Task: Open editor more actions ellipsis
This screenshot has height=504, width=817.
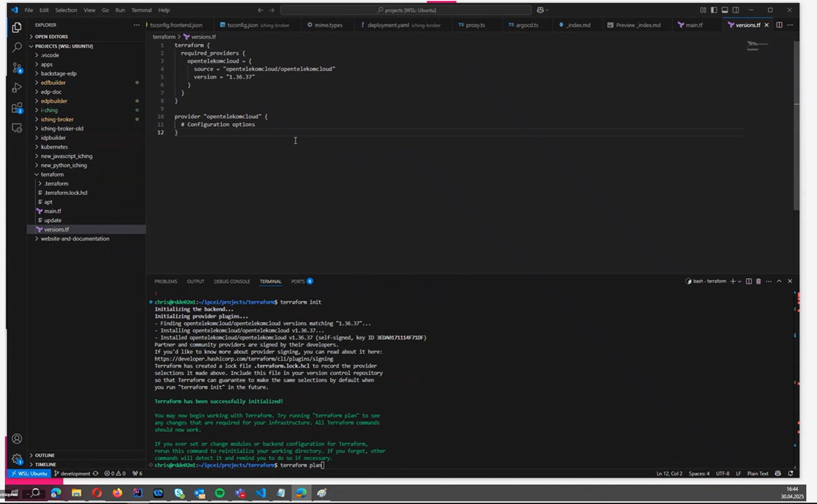Action: coord(790,25)
